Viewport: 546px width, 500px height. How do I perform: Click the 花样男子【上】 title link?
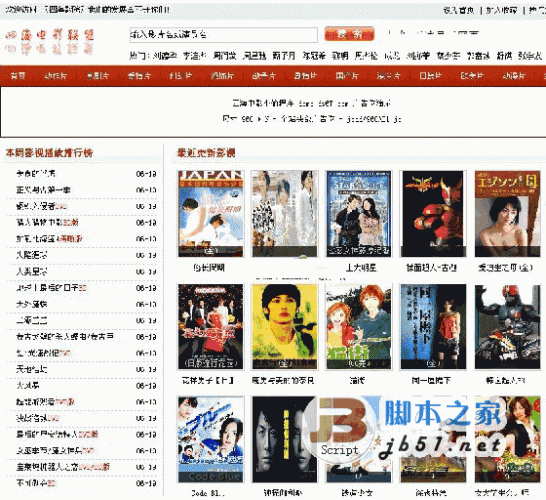[208, 380]
